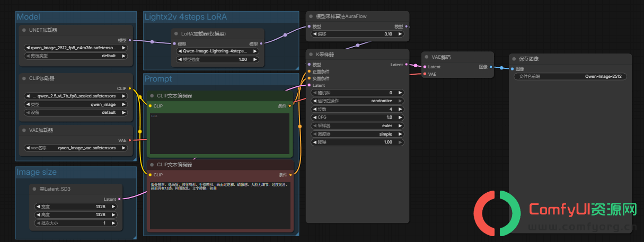Collapse the VAE加载器 node via its dot
644x242 pixels.
[x=24, y=130]
